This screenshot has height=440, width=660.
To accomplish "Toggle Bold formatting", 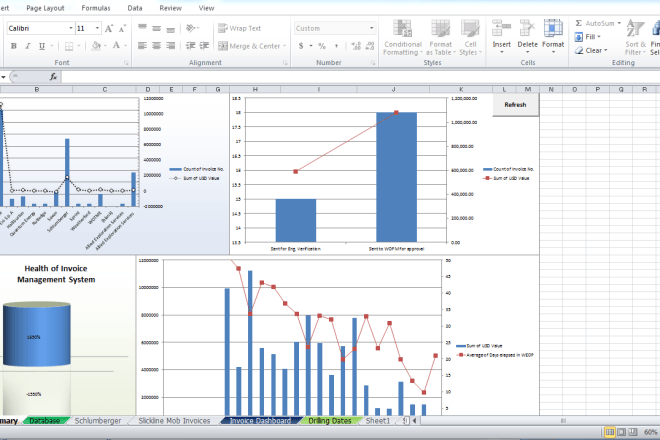I will tap(13, 46).
